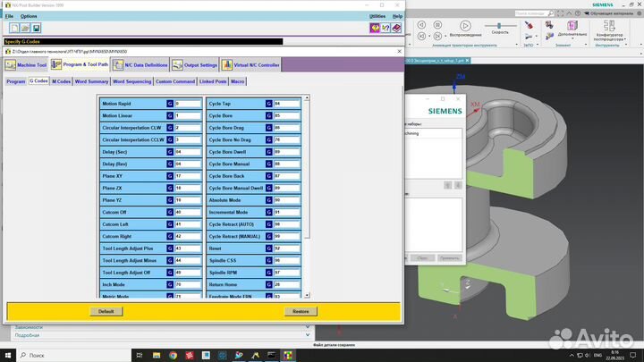Viewport: 644px width, 362px height.
Task: Click the New post file icon
Action: click(13, 29)
